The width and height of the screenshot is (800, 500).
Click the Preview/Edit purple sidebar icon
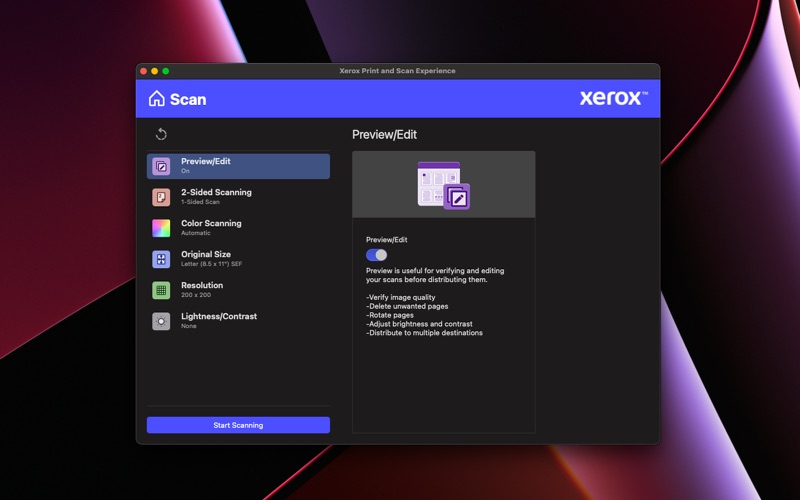(x=161, y=166)
